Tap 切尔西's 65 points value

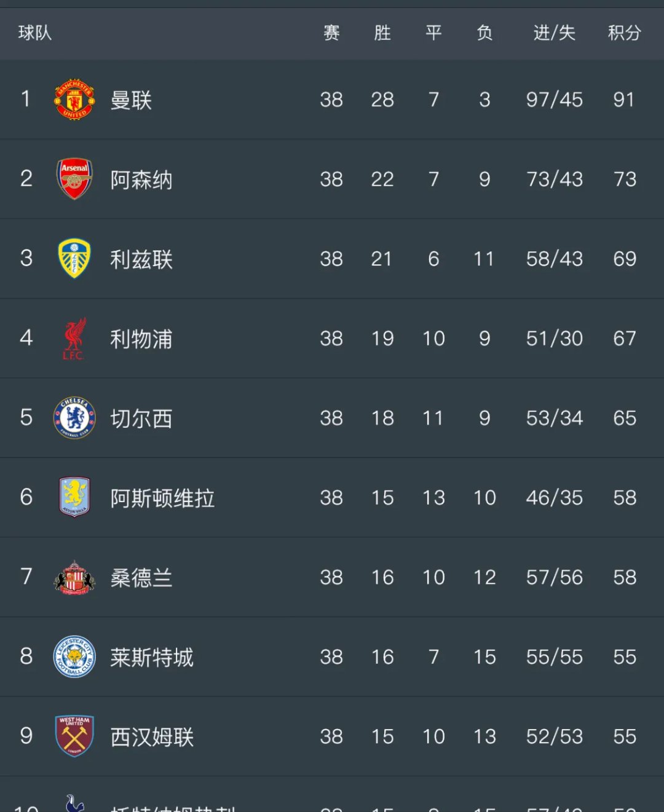point(624,418)
